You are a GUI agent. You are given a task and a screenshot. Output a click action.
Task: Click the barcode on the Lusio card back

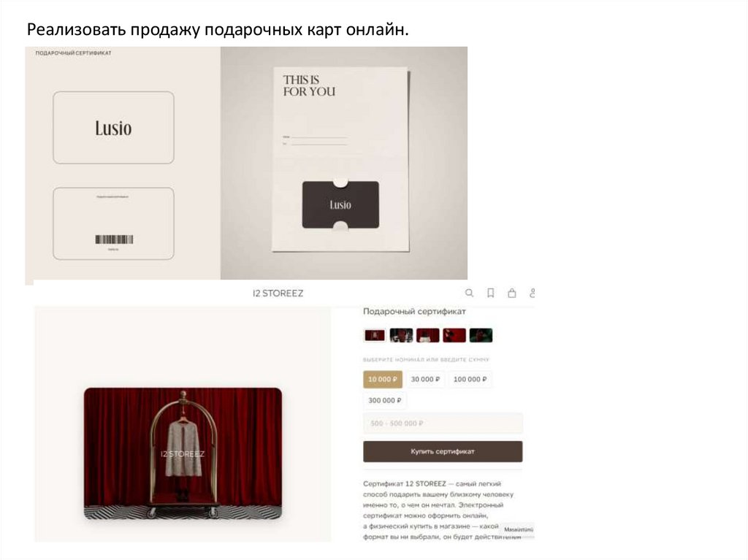(x=114, y=239)
